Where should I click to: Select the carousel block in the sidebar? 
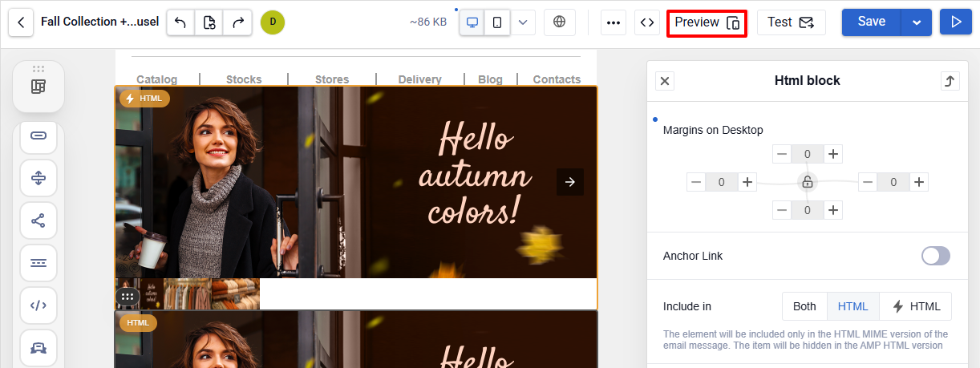(x=38, y=348)
